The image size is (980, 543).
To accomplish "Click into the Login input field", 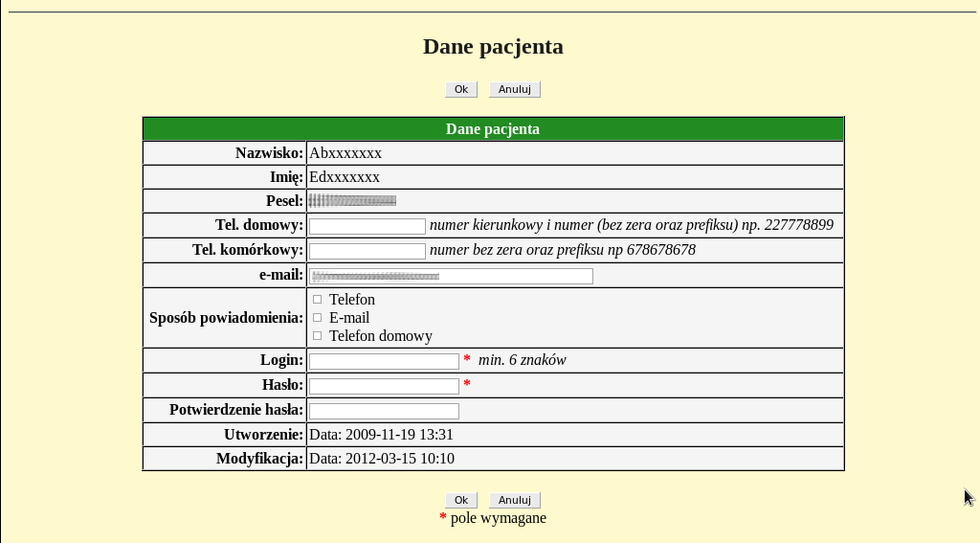I will coord(385,361).
